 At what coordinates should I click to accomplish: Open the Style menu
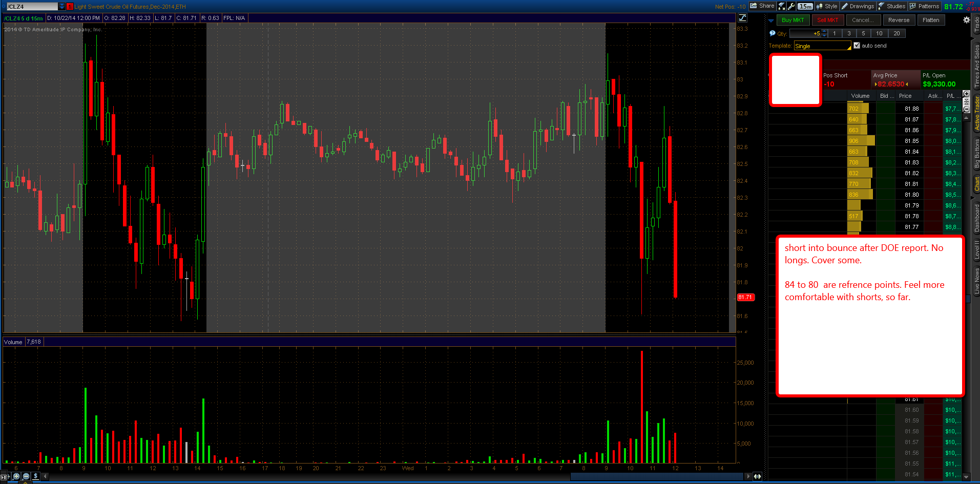point(827,6)
